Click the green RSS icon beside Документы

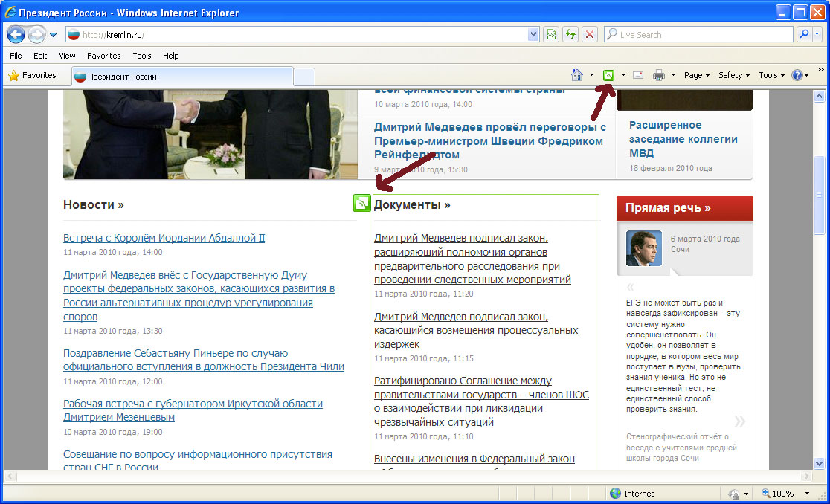tap(362, 203)
